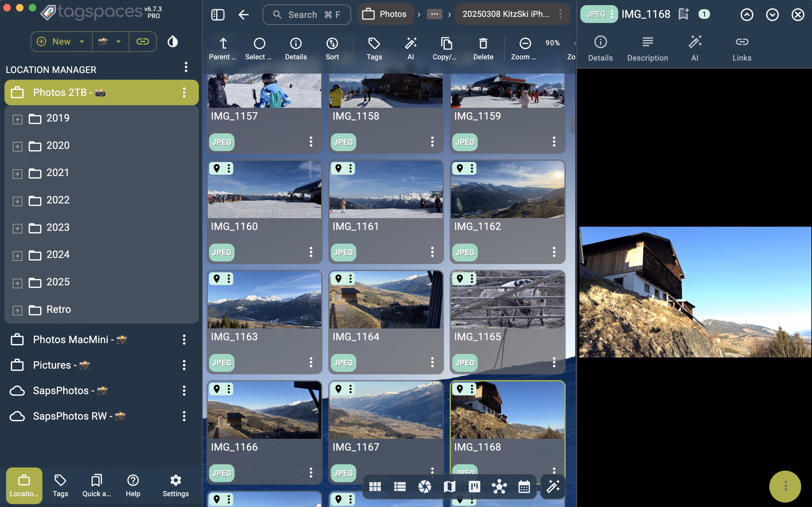Image resolution: width=812 pixels, height=507 pixels.
Task: Show the Links panel for IMG_1168
Action: [x=742, y=48]
